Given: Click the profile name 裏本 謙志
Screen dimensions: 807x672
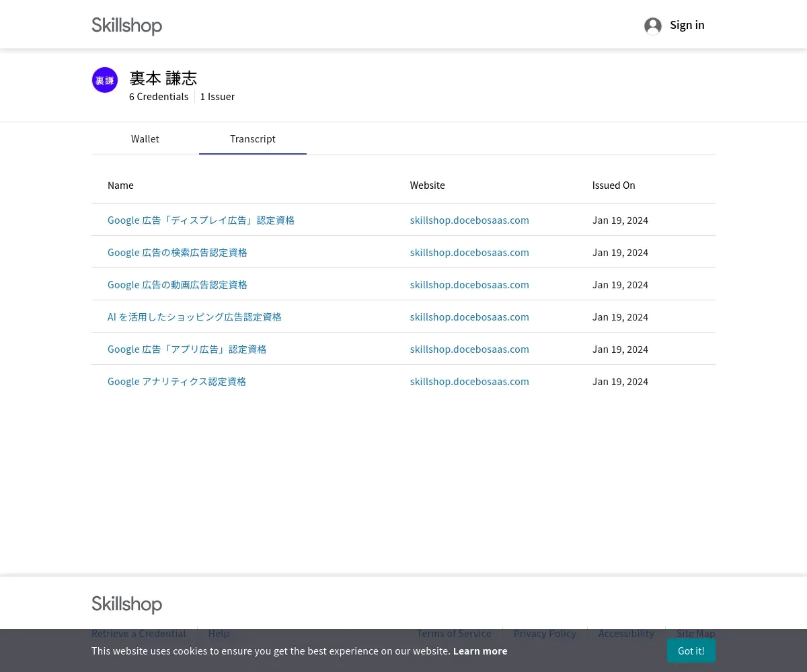Looking at the screenshot, I should click(x=163, y=79).
